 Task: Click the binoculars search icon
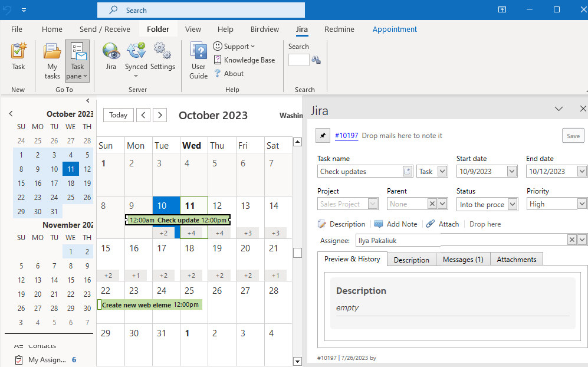tap(316, 60)
